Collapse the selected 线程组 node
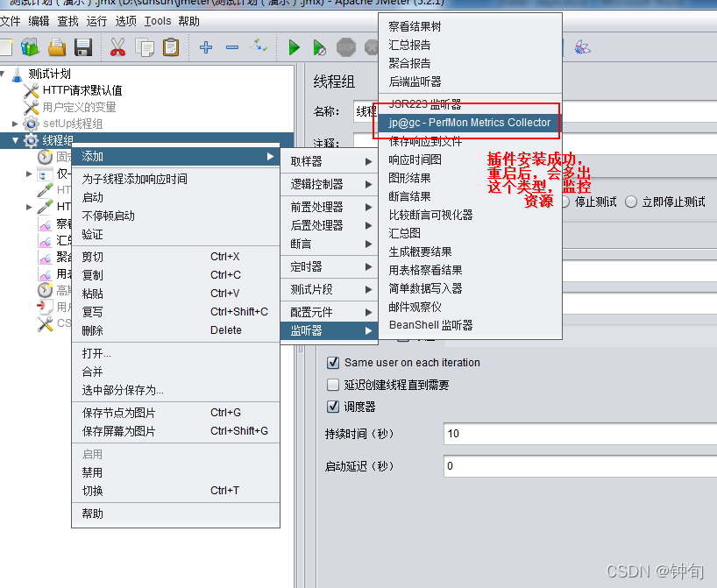The height and width of the screenshot is (588, 717). point(15,140)
